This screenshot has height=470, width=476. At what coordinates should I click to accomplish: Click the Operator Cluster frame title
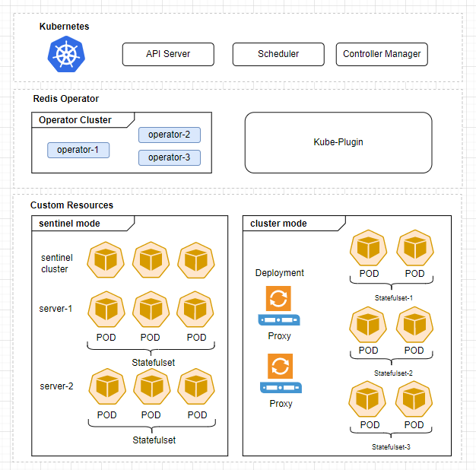point(75,120)
